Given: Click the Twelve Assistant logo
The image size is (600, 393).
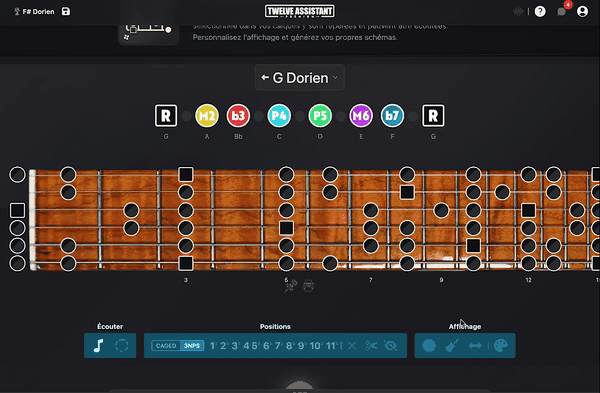Looking at the screenshot, I should pos(300,11).
